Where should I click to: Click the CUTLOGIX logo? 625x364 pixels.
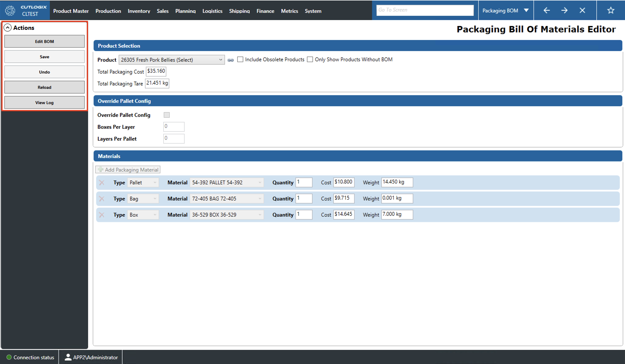(x=10, y=10)
